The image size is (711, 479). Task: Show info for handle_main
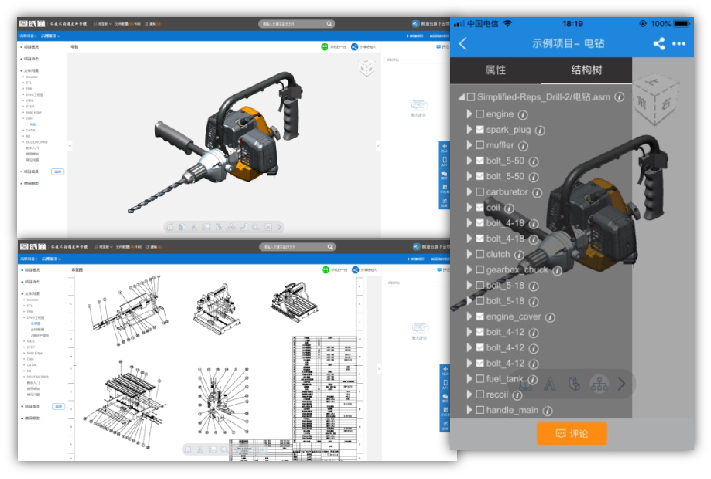click(x=548, y=411)
